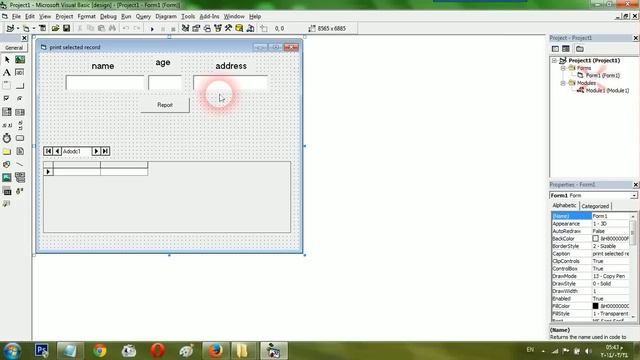The image size is (640, 360).
Task: Select the Image control tool
Action: coord(7,178)
